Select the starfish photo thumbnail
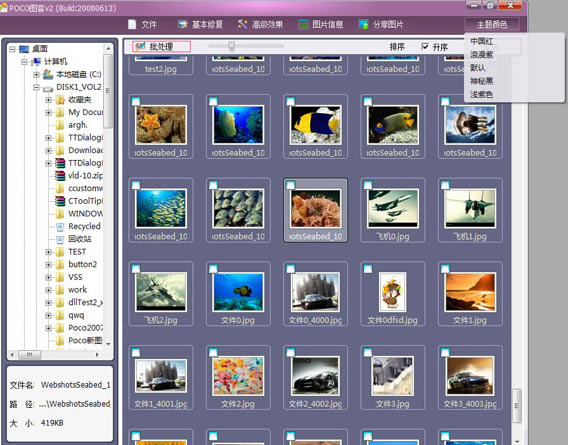Screen dimensions: 568x445 pos(161,125)
